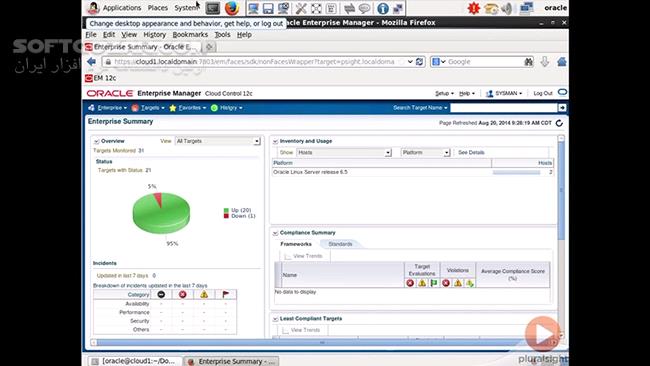Click the red critical Target Evaluations icon
This screenshot has width=650, height=366.
point(410,283)
